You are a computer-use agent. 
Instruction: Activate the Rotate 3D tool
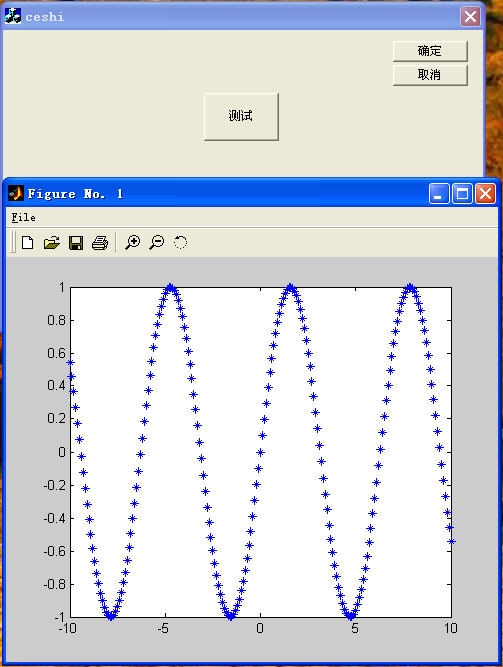(180, 242)
